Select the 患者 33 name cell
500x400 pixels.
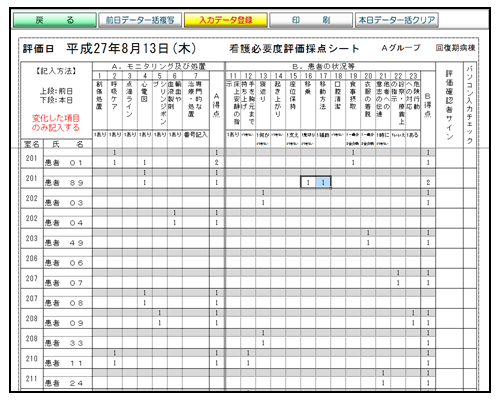(68, 343)
